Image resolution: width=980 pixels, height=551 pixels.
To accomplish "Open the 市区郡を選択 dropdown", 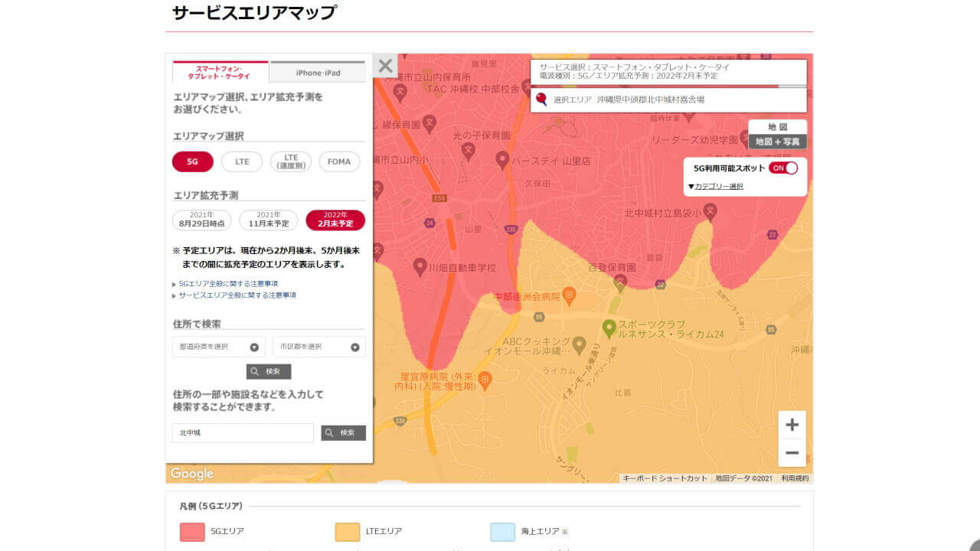I will pyautogui.click(x=318, y=346).
